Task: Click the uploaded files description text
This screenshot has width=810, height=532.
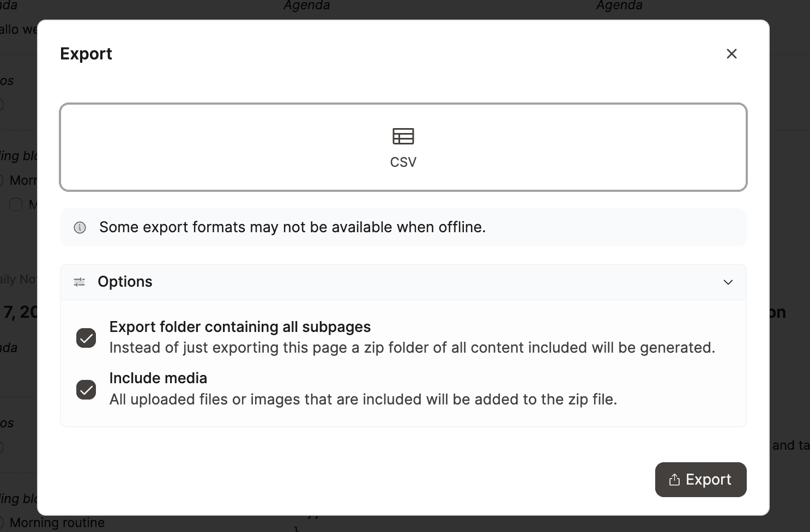Action: [x=363, y=400]
